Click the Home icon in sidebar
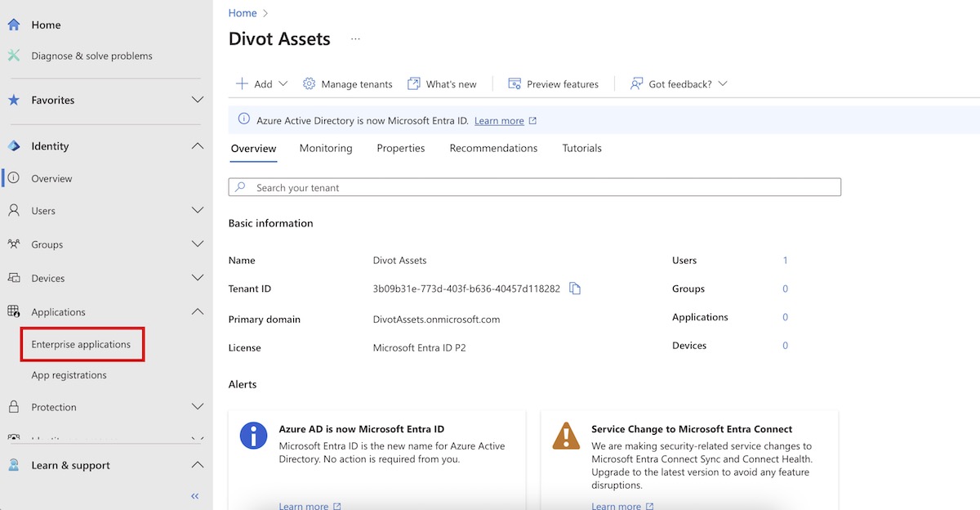 tap(14, 25)
